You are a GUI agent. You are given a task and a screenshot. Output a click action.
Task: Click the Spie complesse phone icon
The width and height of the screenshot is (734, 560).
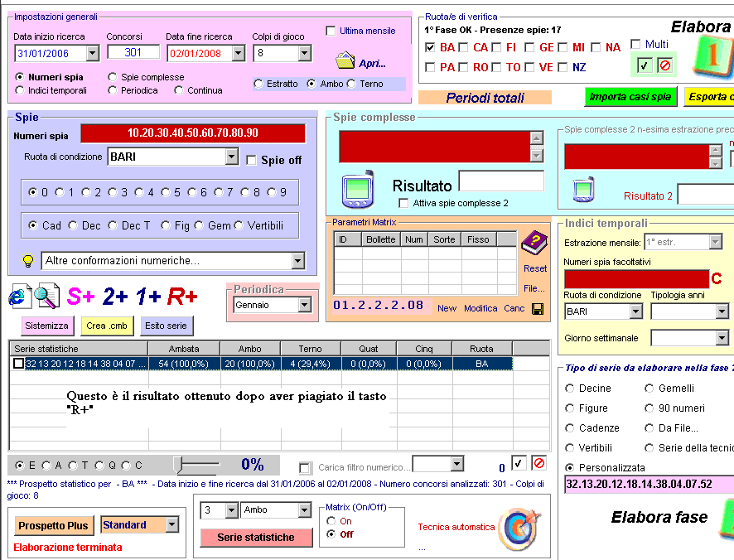point(358,189)
